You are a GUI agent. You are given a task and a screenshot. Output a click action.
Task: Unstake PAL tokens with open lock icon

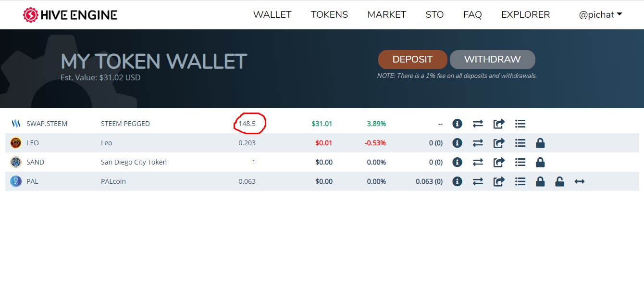click(x=559, y=181)
